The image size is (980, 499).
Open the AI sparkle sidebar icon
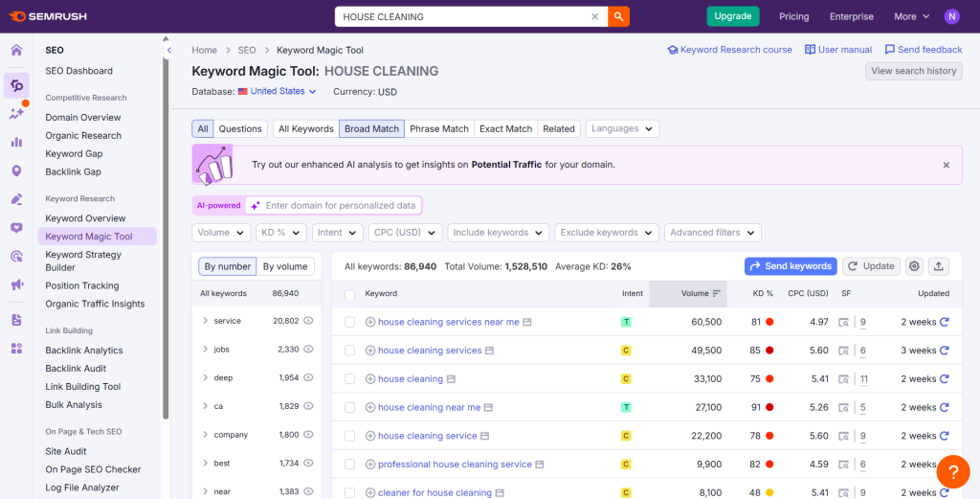pyautogui.click(x=16, y=113)
